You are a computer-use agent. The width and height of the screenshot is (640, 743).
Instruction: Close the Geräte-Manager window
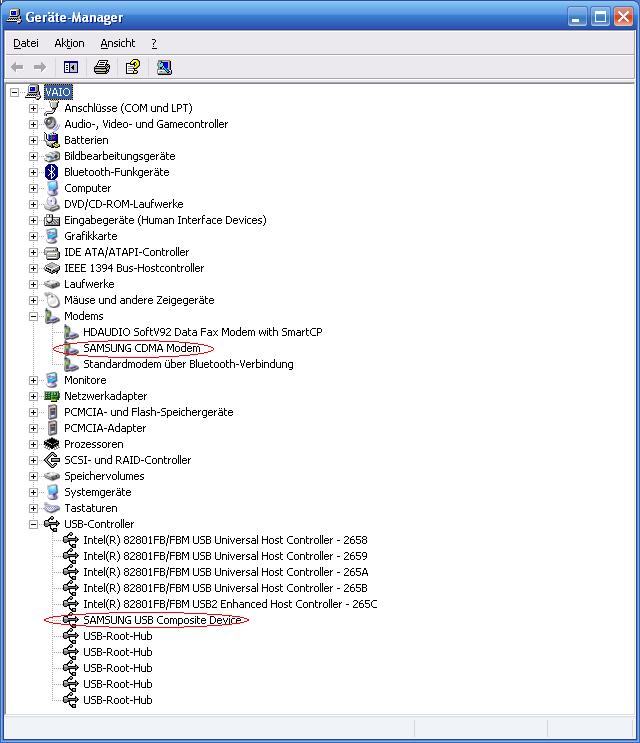coord(623,17)
